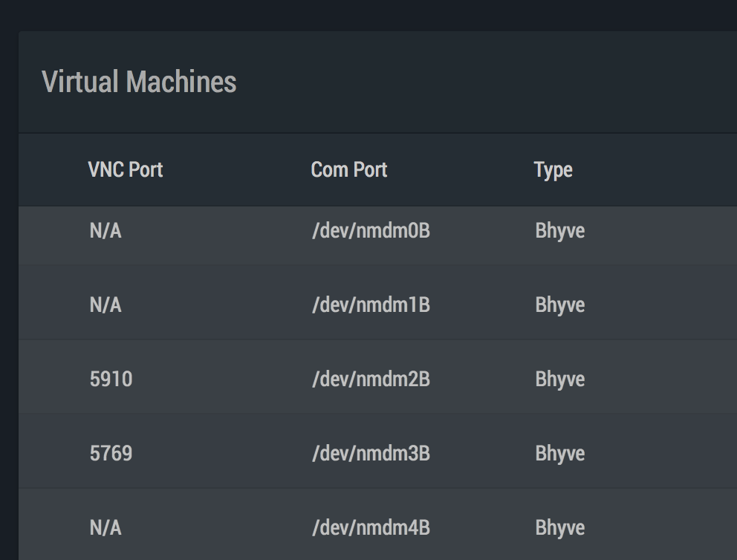Screen dimensions: 737x560
Task: Select the /dev/nmdm1B com port cell
Action: pyautogui.click(x=371, y=305)
